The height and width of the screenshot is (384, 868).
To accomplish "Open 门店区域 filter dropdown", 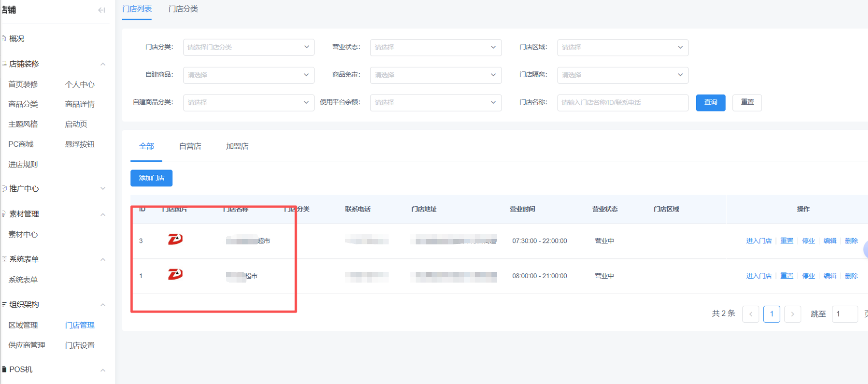I will click(x=623, y=47).
